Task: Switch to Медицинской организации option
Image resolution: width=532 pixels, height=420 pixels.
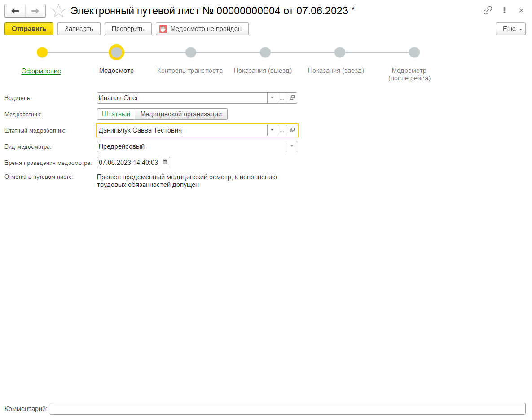Action: 181,114
